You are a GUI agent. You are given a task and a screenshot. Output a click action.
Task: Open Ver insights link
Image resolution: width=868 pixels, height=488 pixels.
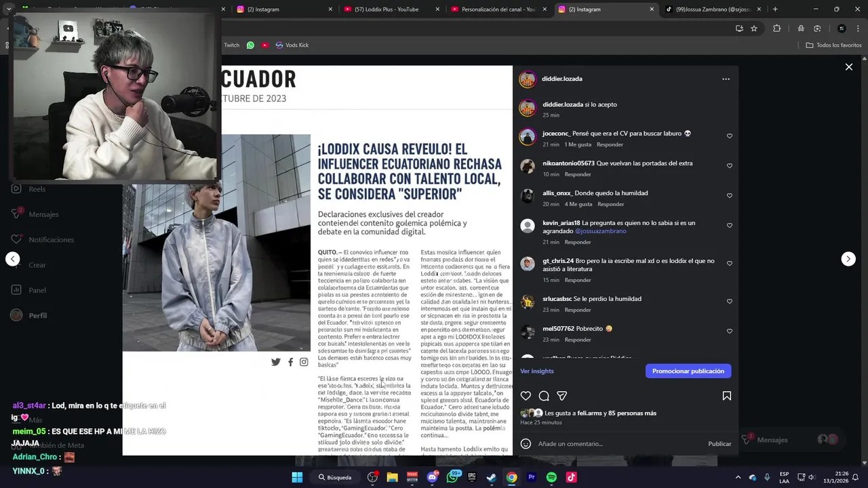537,371
